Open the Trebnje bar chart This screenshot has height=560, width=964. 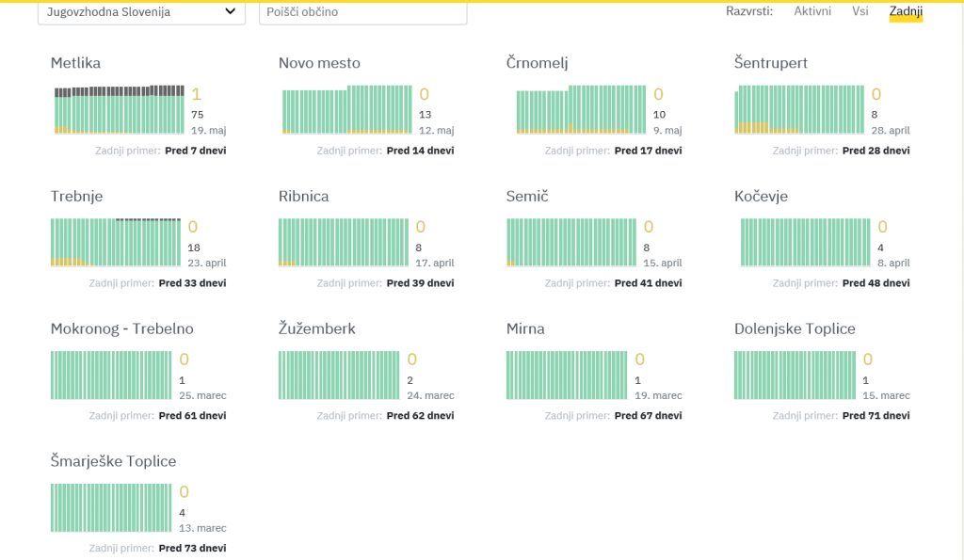pos(116,242)
